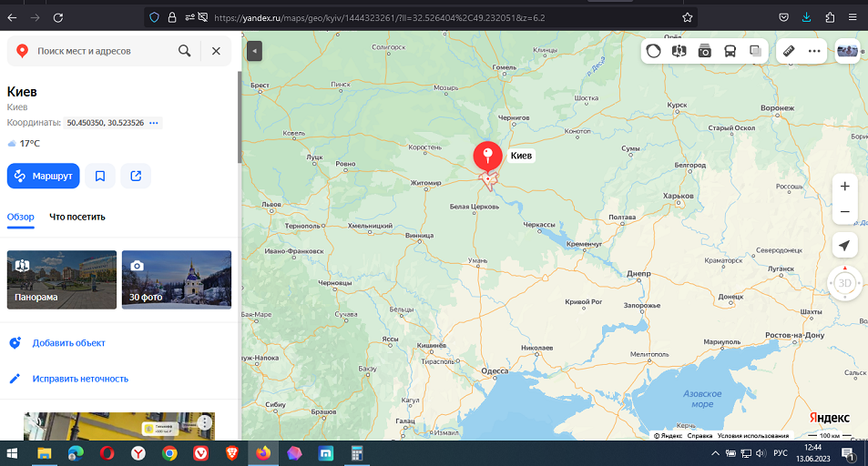Click Условия использования link
Viewport: 868px width, 466px height.
(x=753, y=436)
